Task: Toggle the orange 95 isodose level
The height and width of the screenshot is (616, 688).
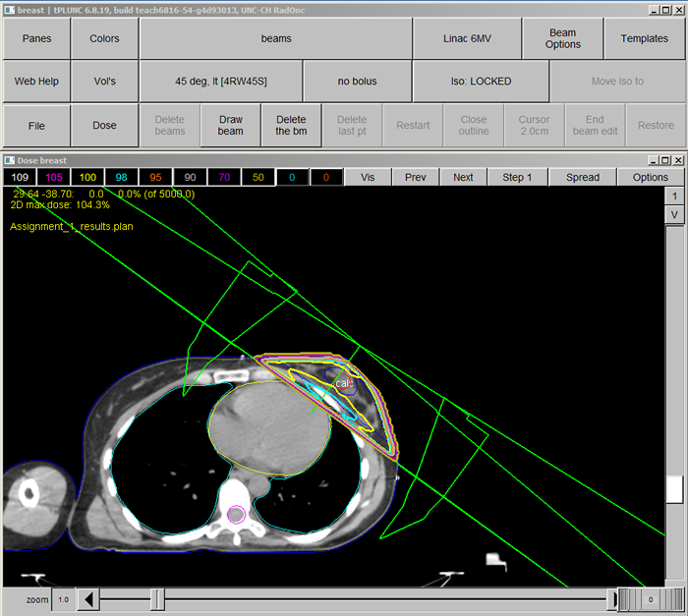Action: click(x=155, y=178)
